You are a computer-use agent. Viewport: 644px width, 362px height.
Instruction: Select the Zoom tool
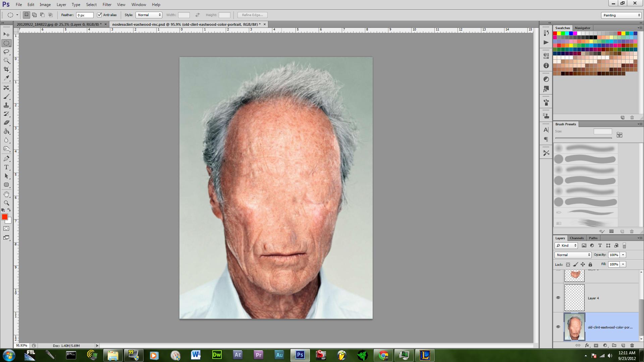(x=6, y=203)
